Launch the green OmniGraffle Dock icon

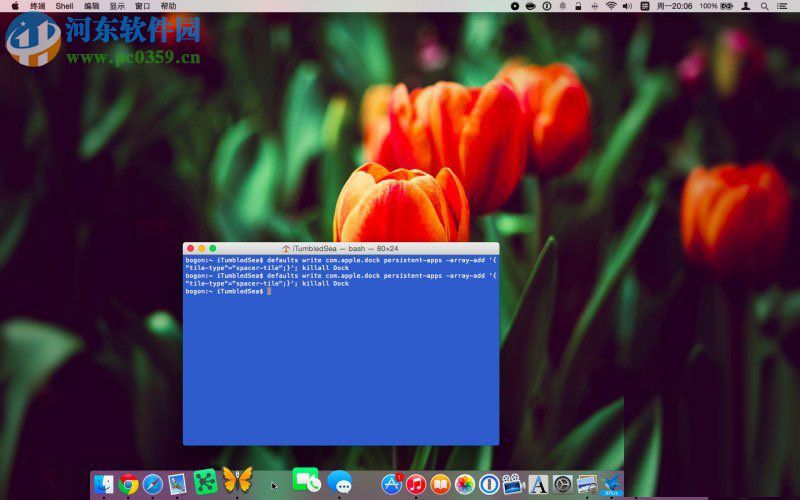(x=206, y=482)
